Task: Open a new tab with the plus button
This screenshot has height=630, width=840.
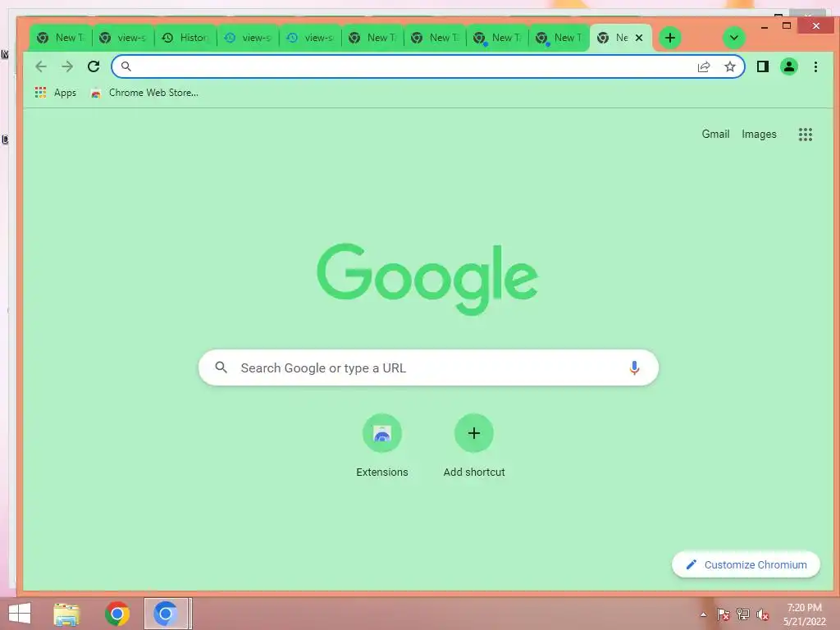Action: click(669, 38)
